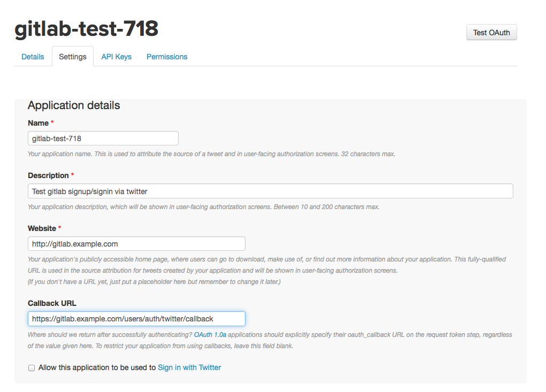Select the Callback URL input field
This screenshot has height=392, width=546.
point(136,318)
